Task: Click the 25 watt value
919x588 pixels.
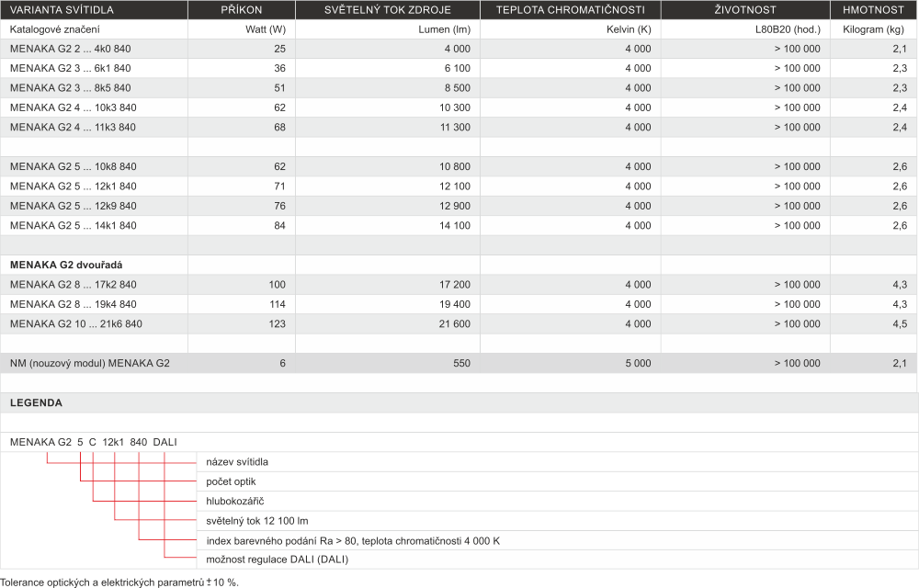Action: coord(279,49)
